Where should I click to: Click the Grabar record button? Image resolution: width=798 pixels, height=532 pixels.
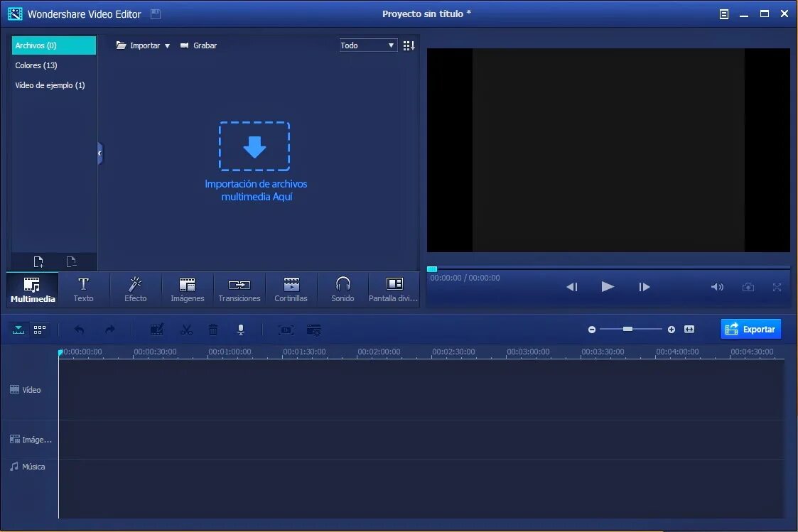pos(198,45)
